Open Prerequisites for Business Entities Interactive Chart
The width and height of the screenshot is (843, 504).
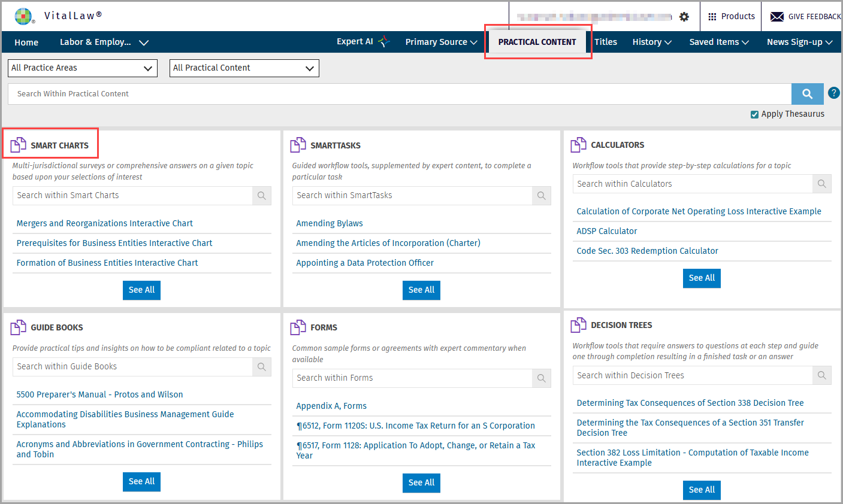click(114, 244)
